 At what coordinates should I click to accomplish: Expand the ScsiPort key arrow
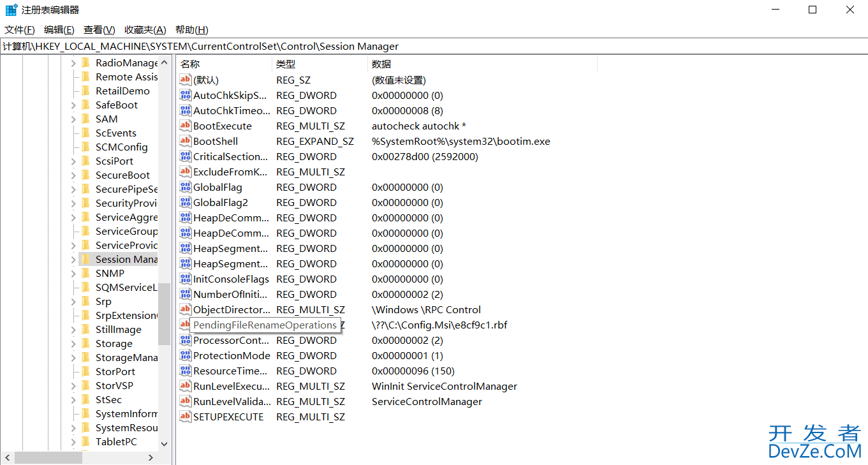(x=73, y=161)
